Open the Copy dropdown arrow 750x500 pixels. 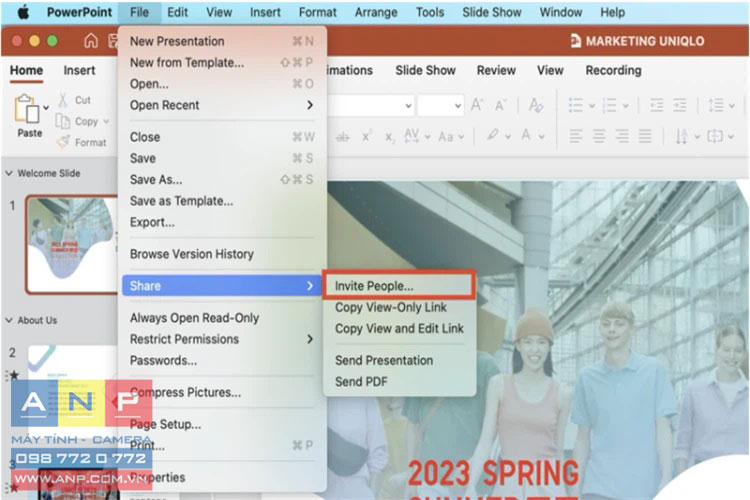click(106, 122)
